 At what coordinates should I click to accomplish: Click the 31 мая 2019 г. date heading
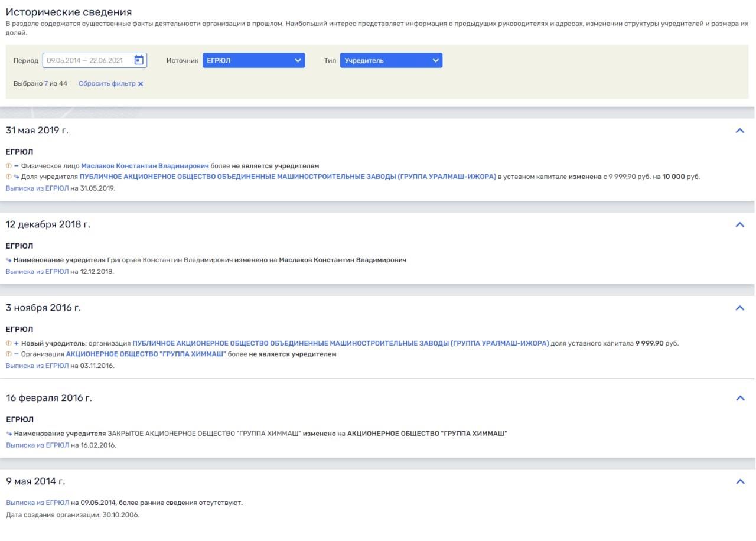(37, 131)
